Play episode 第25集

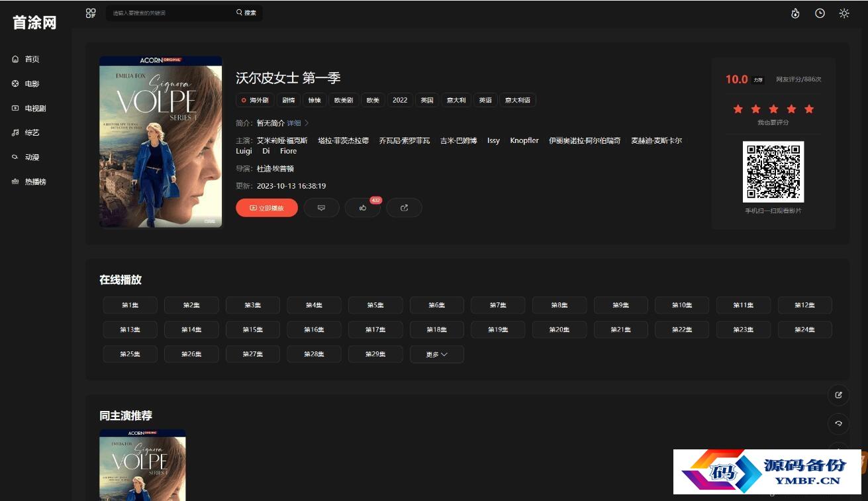pyautogui.click(x=130, y=354)
